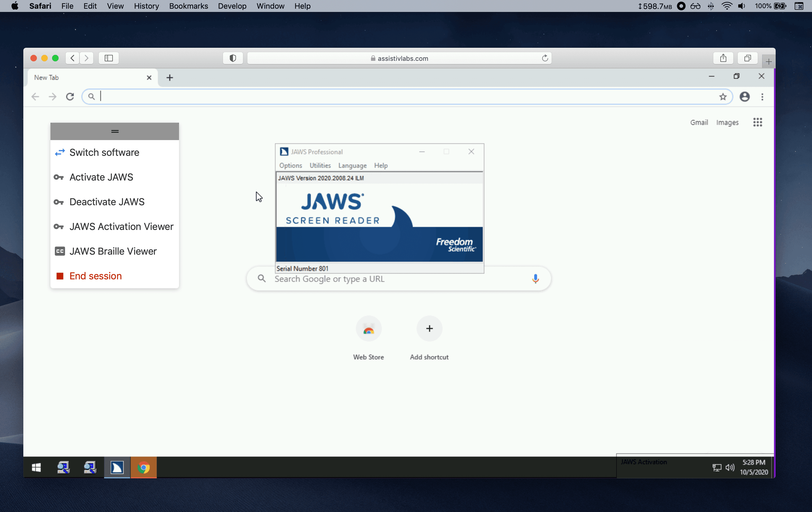Open Chrome's three-dot menu
Image resolution: width=812 pixels, height=512 pixels.
(x=762, y=97)
